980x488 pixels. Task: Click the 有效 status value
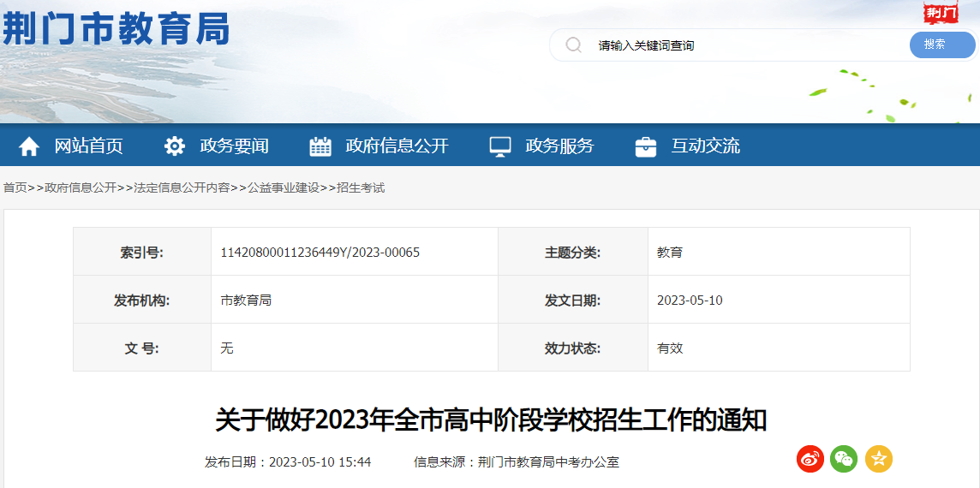click(669, 348)
